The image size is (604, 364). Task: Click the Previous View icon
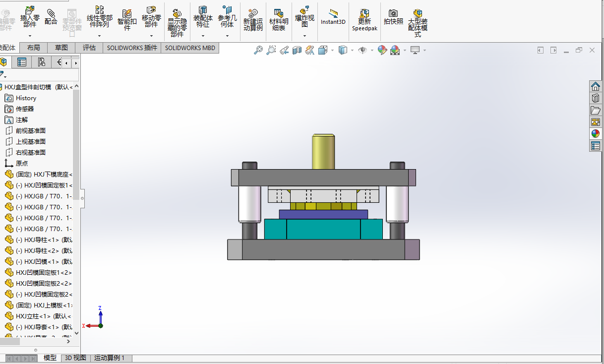point(284,50)
